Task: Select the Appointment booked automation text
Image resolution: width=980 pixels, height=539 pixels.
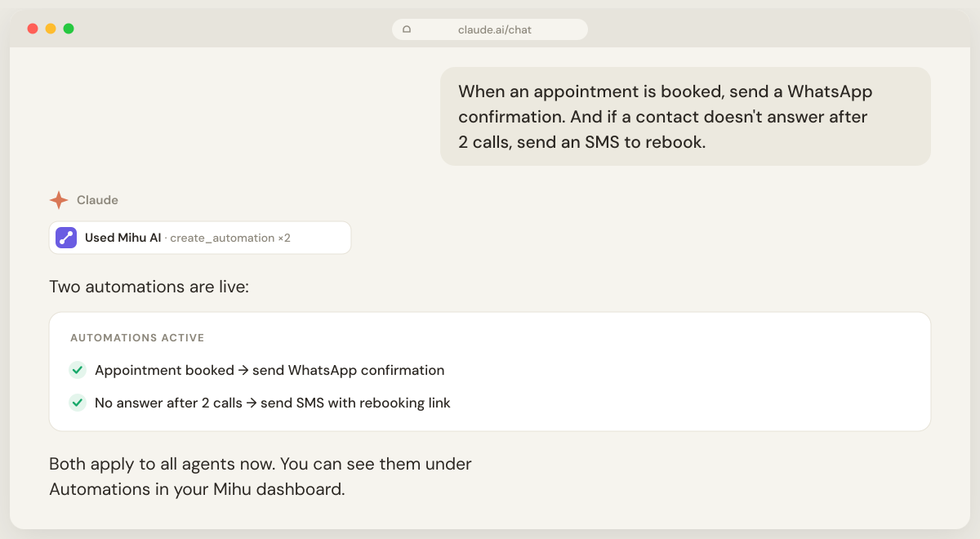Action: [x=269, y=370]
